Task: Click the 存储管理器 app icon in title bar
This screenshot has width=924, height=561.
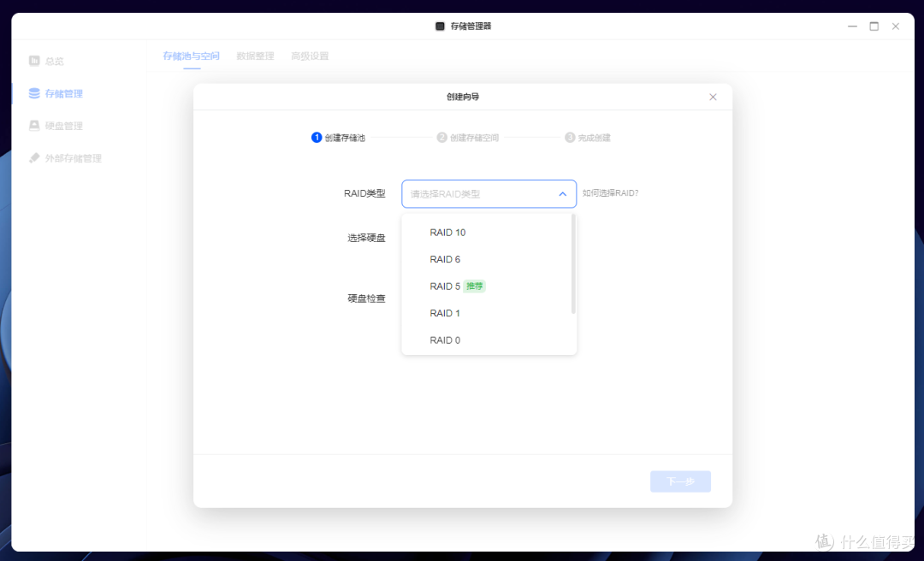Action: coord(440,26)
